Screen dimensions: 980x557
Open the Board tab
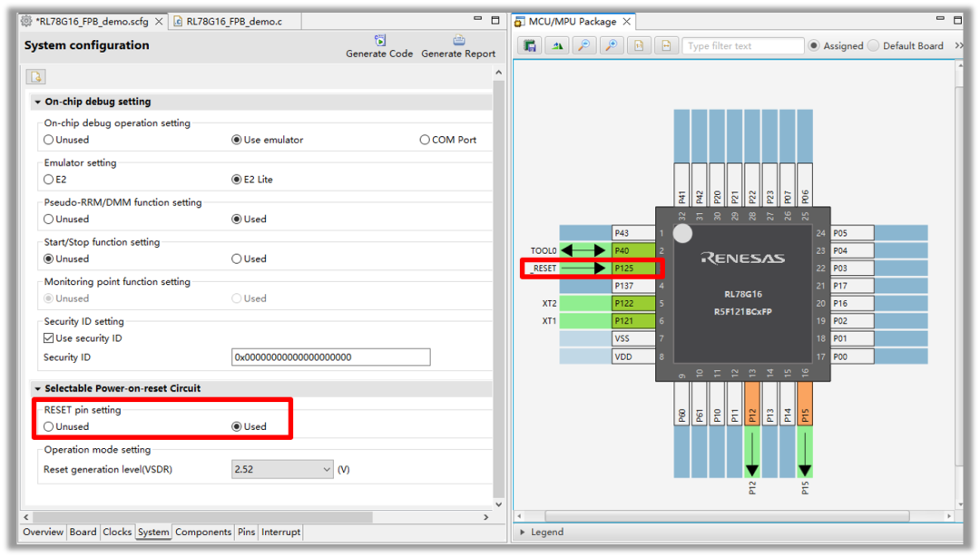point(83,532)
